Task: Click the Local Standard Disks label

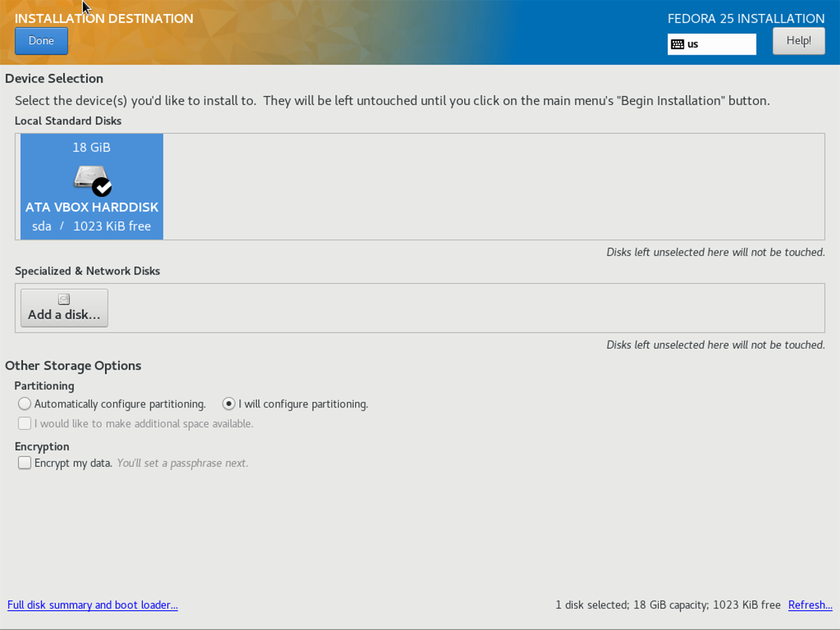Action: click(68, 121)
